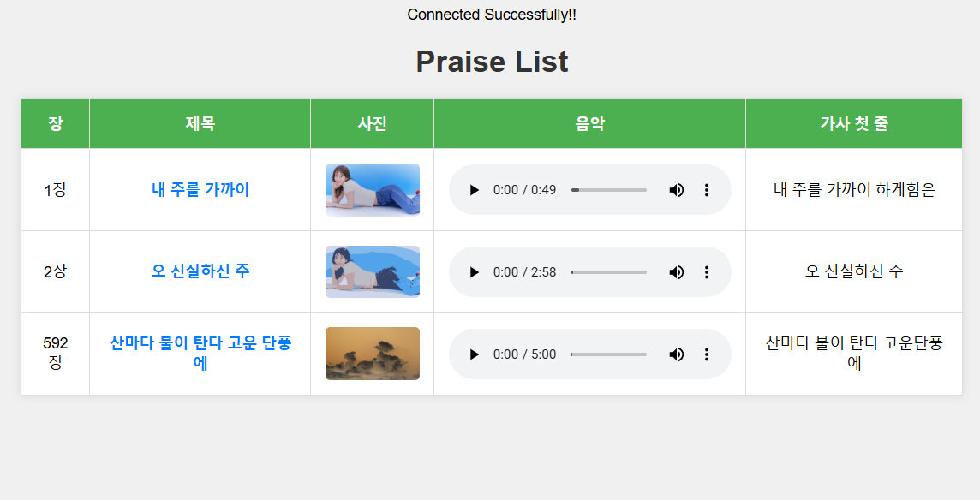Open the 내 주를 가까이 link

[x=199, y=190]
